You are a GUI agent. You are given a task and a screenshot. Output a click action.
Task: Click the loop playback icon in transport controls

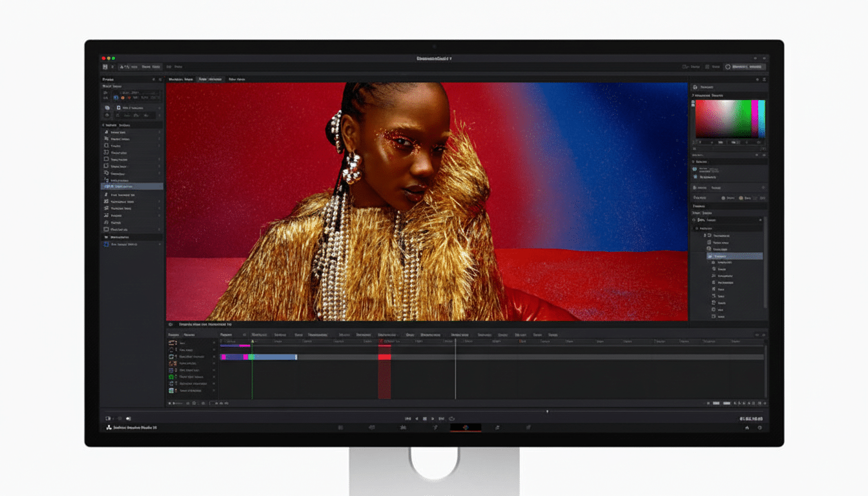click(451, 419)
